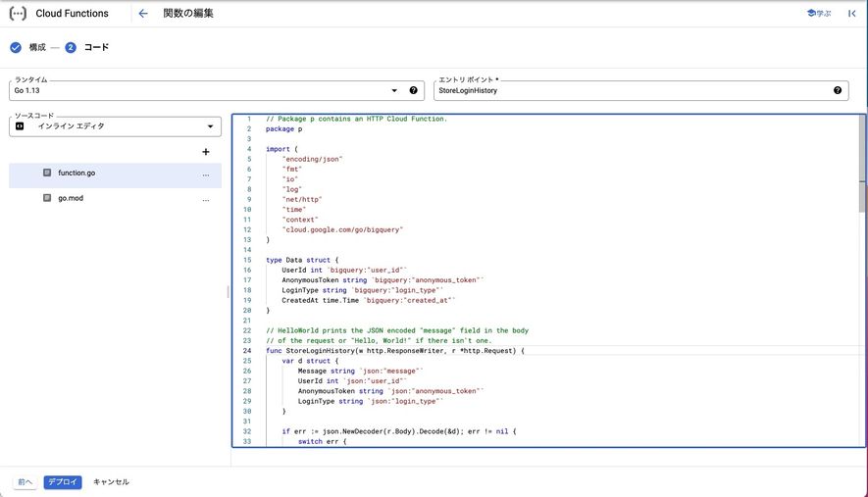Click the "encoding/json" import line

pos(312,160)
